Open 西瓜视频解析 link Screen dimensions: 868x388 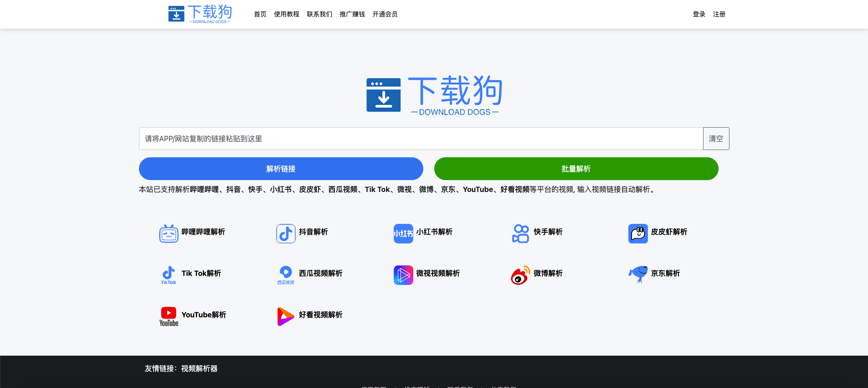(x=321, y=273)
